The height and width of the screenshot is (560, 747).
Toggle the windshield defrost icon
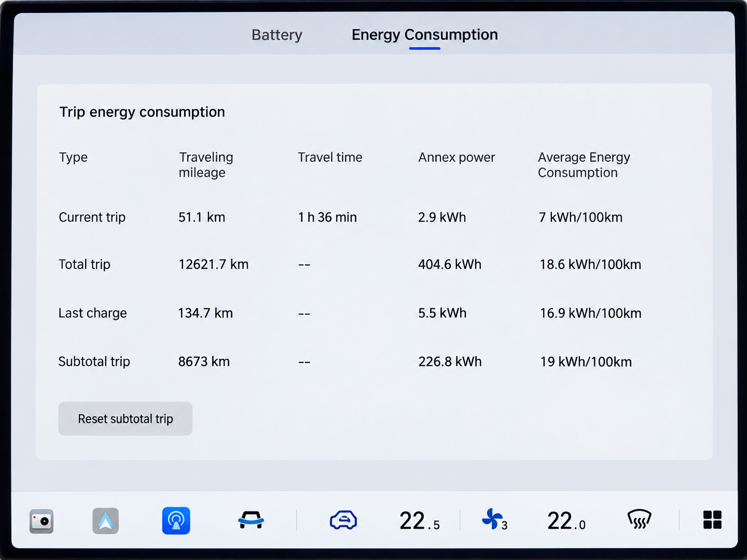639,519
